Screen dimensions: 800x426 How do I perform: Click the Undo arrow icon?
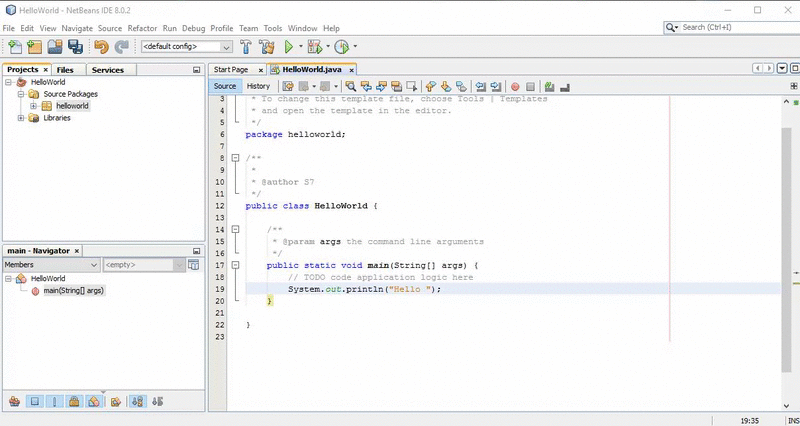pyautogui.click(x=102, y=47)
